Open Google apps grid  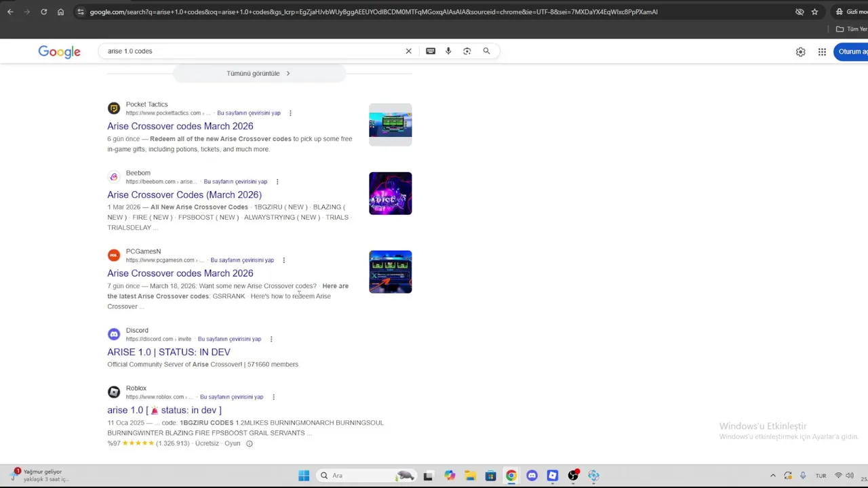tap(822, 52)
